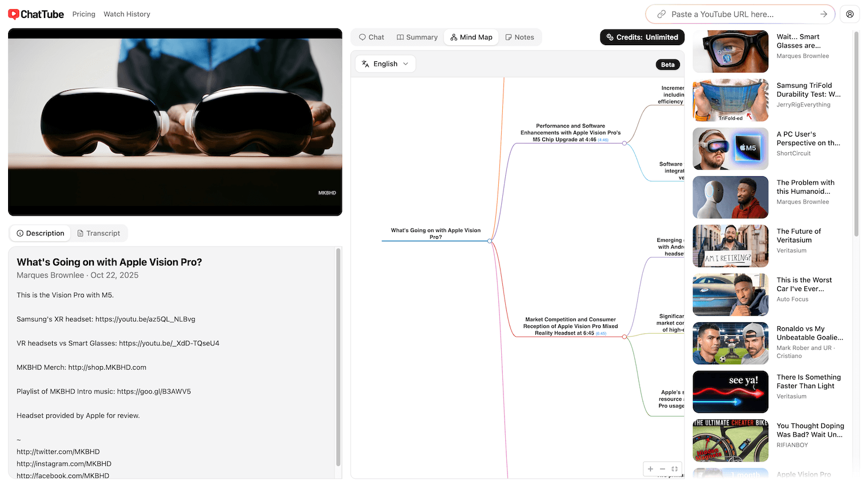The height and width of the screenshot is (483, 868).
Task: Open the English language dropdown
Action: point(405,64)
